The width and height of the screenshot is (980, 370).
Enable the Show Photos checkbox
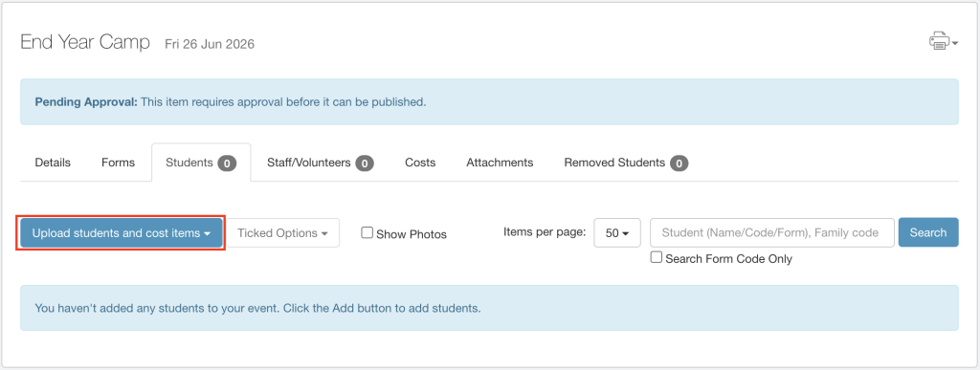pos(367,232)
